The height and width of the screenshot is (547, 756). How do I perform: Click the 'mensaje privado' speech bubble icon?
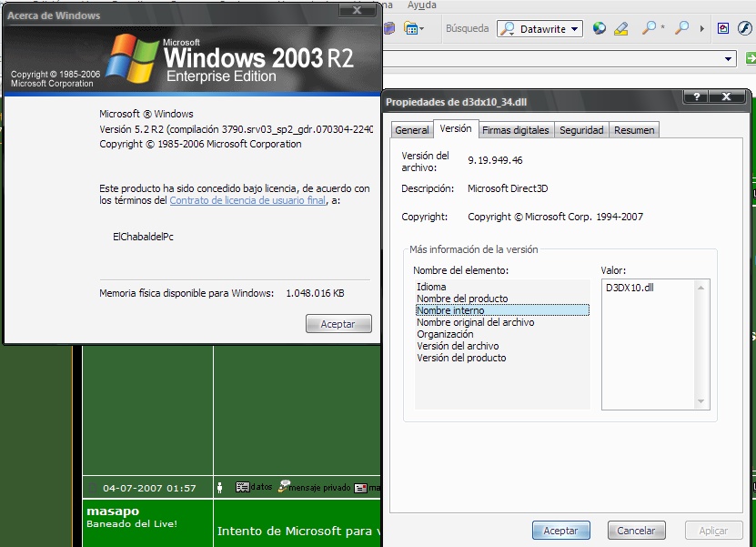pos(284,486)
